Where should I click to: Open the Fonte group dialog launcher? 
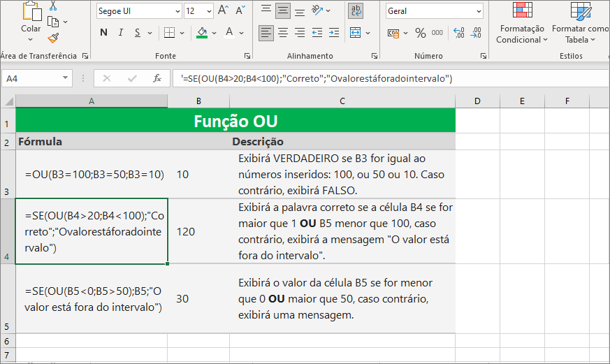pos(247,56)
